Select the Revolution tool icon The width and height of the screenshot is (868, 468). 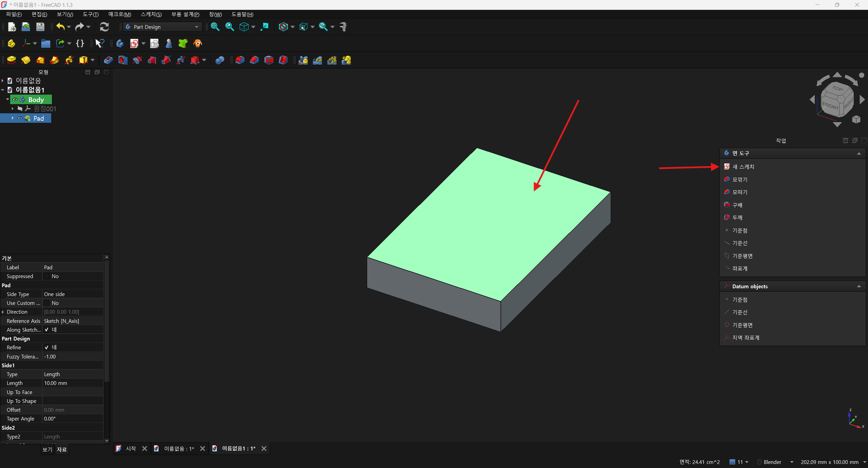26,60
